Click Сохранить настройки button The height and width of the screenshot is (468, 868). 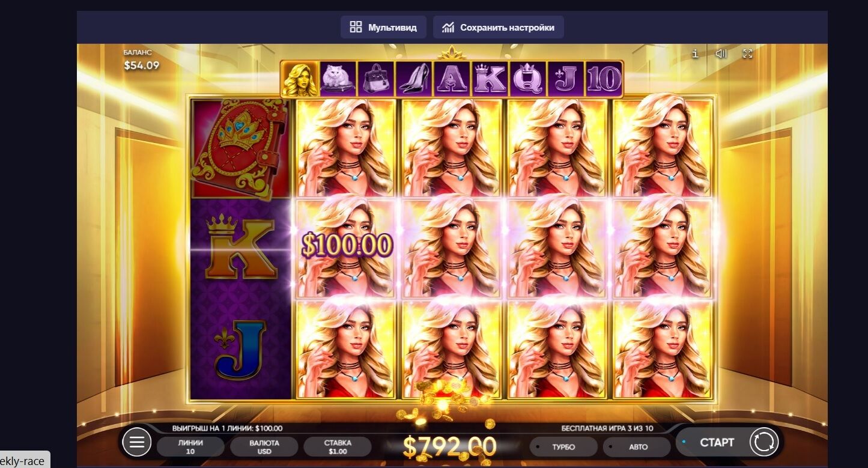pyautogui.click(x=498, y=27)
